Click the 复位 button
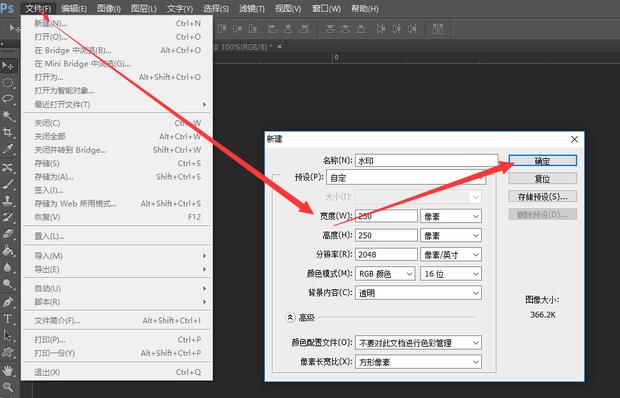Image resolution: width=620 pixels, height=398 pixels. pos(542,179)
